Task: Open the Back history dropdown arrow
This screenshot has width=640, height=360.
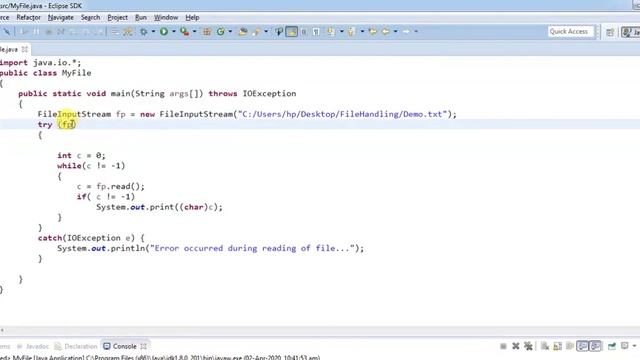Action: point(396,31)
